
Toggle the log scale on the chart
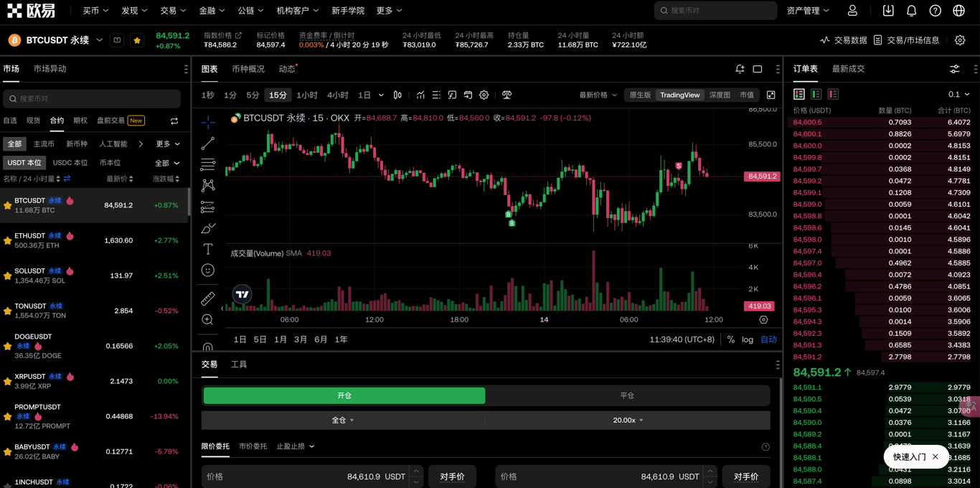point(748,339)
